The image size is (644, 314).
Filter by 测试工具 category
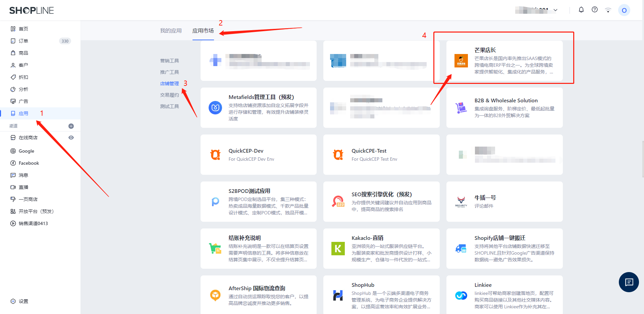pos(169,106)
